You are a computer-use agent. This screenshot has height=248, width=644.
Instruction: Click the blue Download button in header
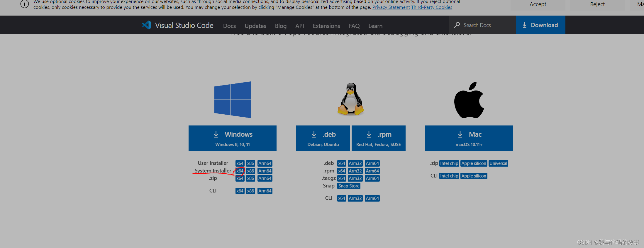(x=540, y=25)
